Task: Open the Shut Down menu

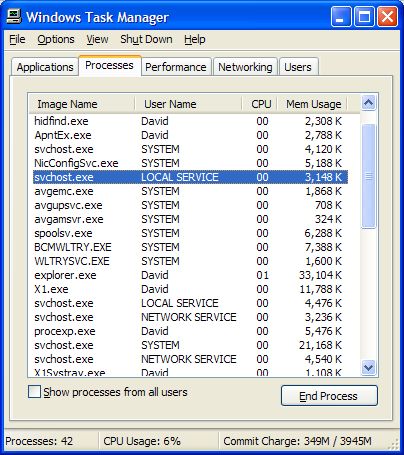Action: click(146, 39)
